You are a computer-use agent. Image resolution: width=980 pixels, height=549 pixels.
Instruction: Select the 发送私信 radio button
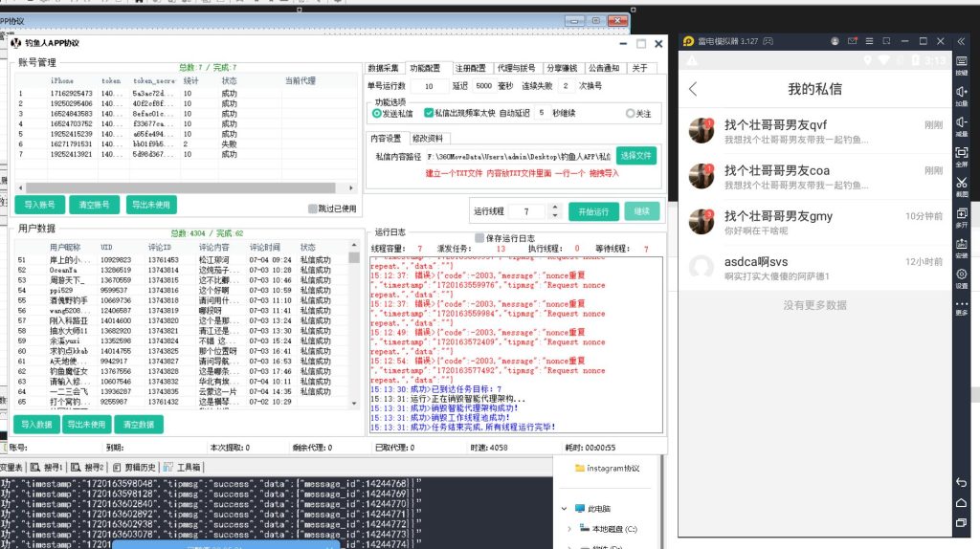376,113
